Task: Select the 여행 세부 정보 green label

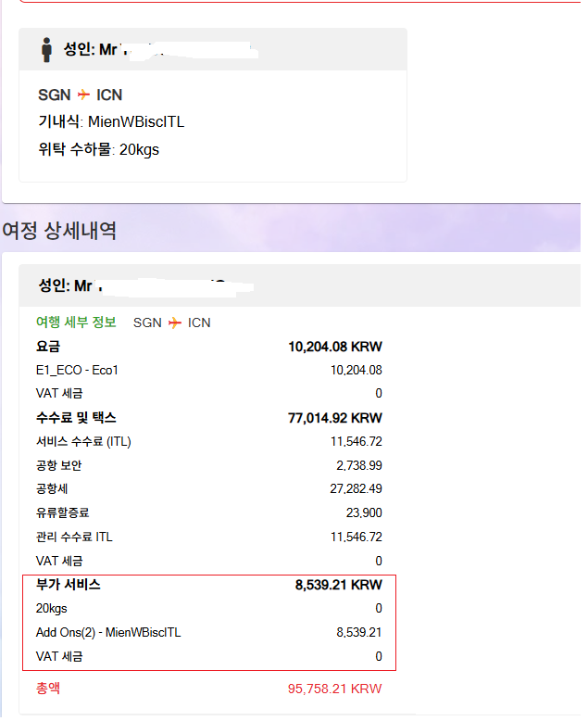Action: [76, 323]
